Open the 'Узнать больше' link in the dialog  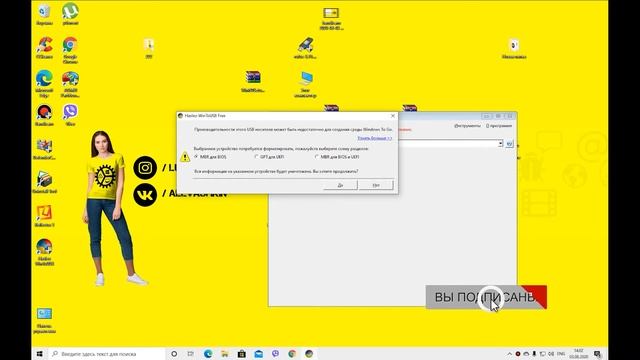point(375,138)
